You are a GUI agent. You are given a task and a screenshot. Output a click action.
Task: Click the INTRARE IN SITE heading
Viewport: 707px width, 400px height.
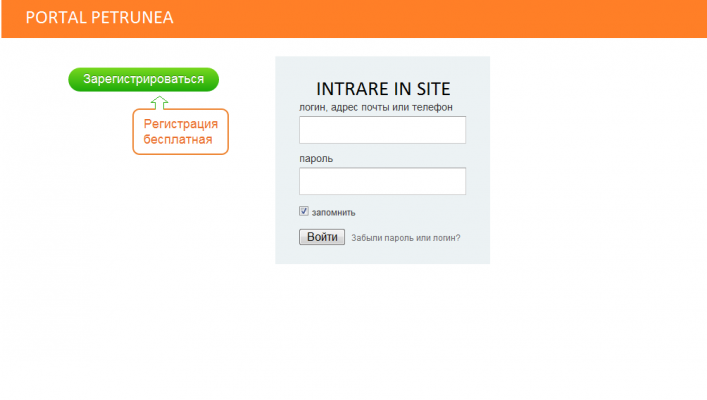[x=383, y=87]
